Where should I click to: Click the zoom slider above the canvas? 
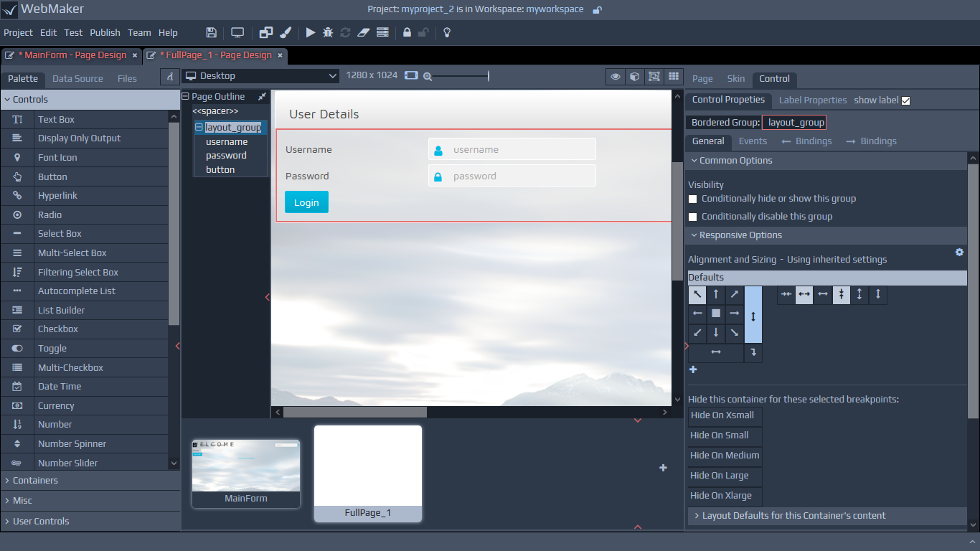[461, 76]
